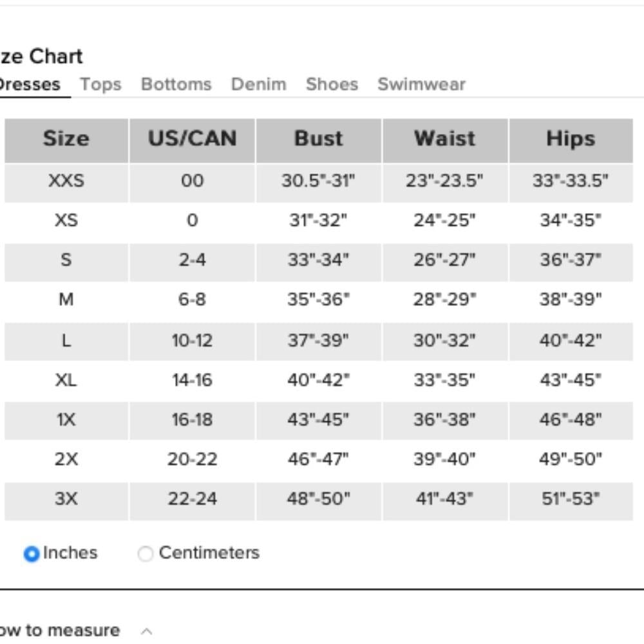Screen dimensions: 644x644
Task: Switch to the Shoes tab
Action: pyautogui.click(x=332, y=84)
